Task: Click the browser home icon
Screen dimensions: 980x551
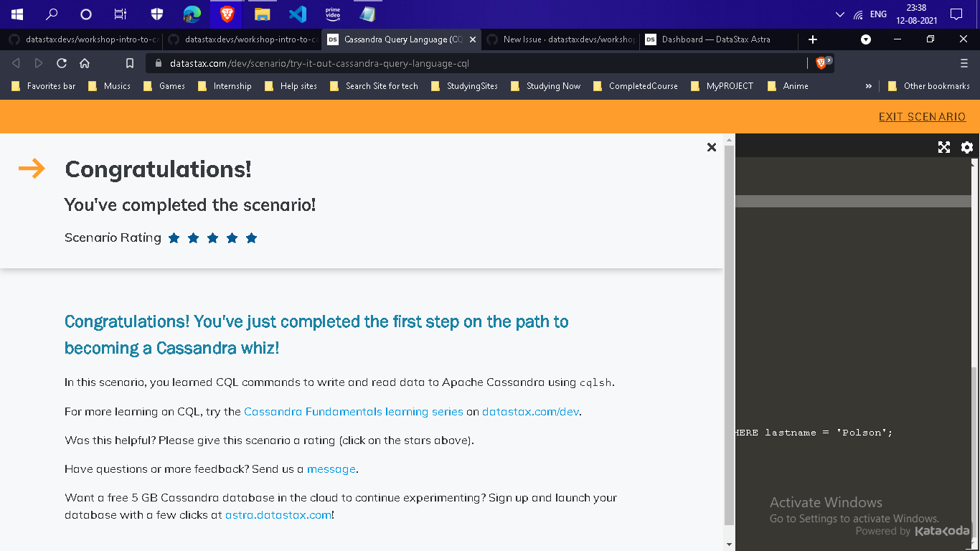Action: point(85,62)
